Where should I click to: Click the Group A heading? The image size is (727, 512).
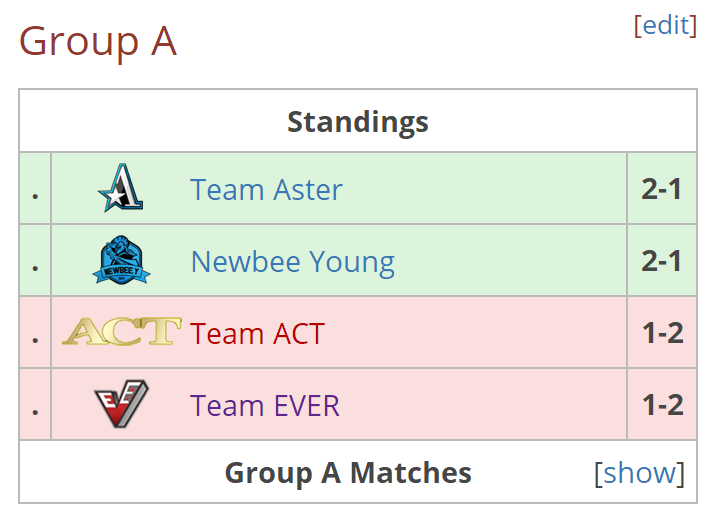click(x=98, y=41)
